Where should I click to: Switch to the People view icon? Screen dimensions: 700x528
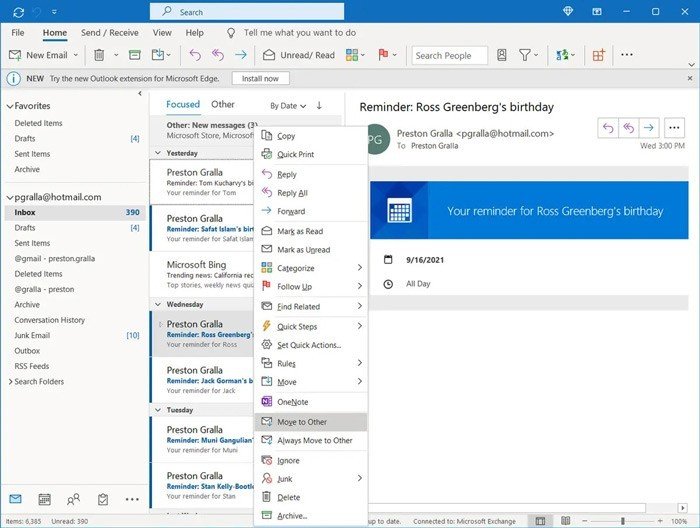pos(73,499)
